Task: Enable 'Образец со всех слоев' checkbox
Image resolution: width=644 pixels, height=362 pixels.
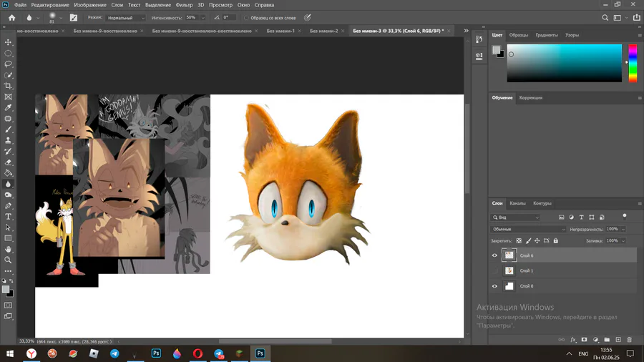Action: [x=246, y=18]
